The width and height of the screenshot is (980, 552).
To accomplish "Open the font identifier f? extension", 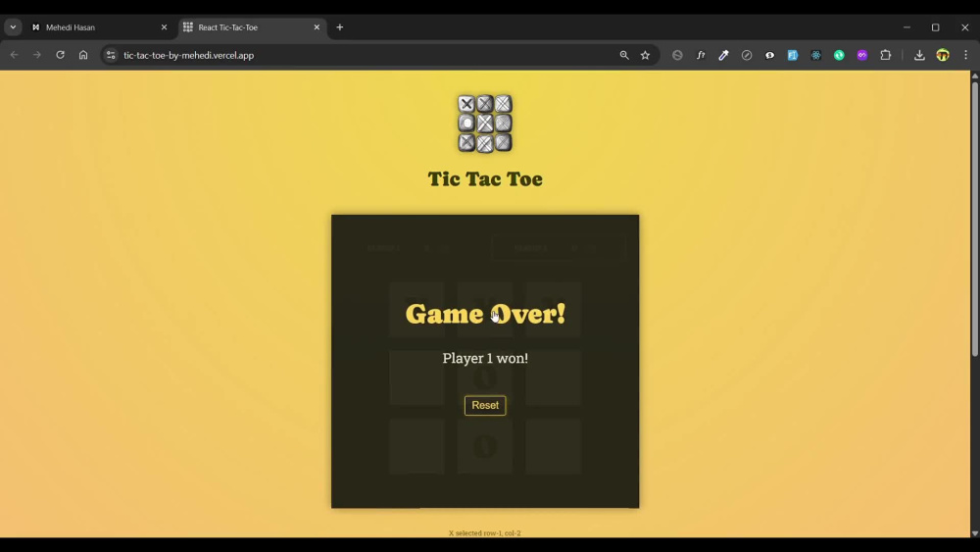I will coord(701,55).
